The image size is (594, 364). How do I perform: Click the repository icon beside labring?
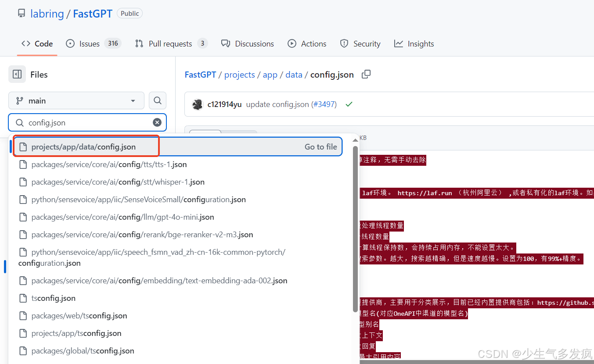(x=21, y=14)
